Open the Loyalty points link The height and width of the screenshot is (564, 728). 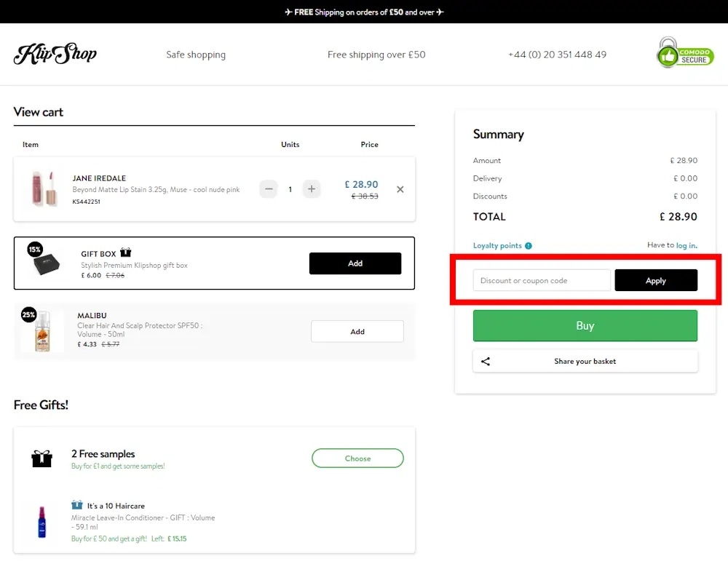click(497, 245)
